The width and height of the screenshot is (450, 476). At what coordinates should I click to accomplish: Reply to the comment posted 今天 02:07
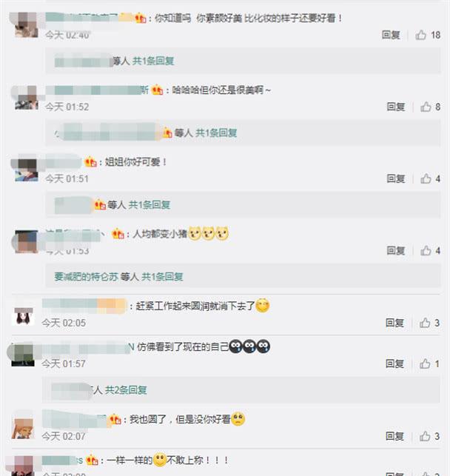(394, 436)
